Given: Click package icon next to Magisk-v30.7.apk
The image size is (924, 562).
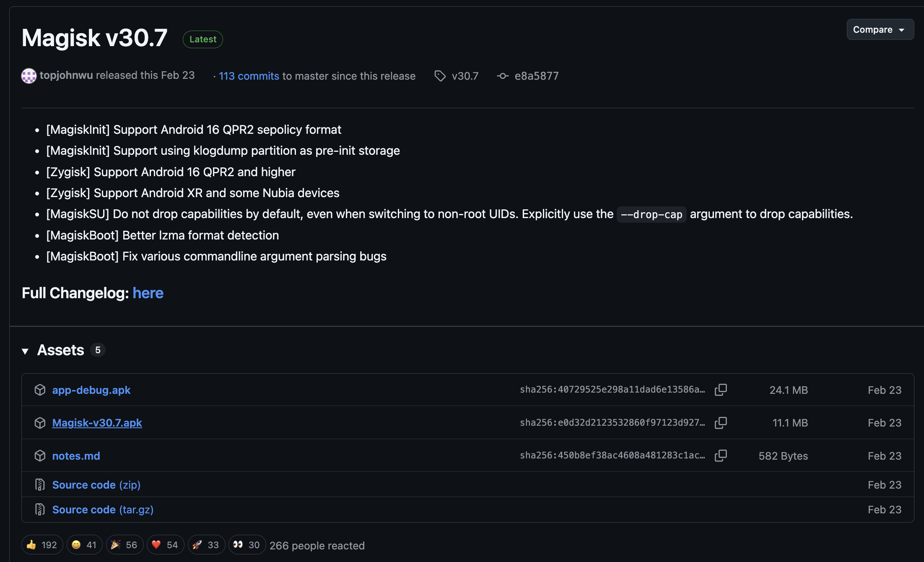Looking at the screenshot, I should 40,423.
